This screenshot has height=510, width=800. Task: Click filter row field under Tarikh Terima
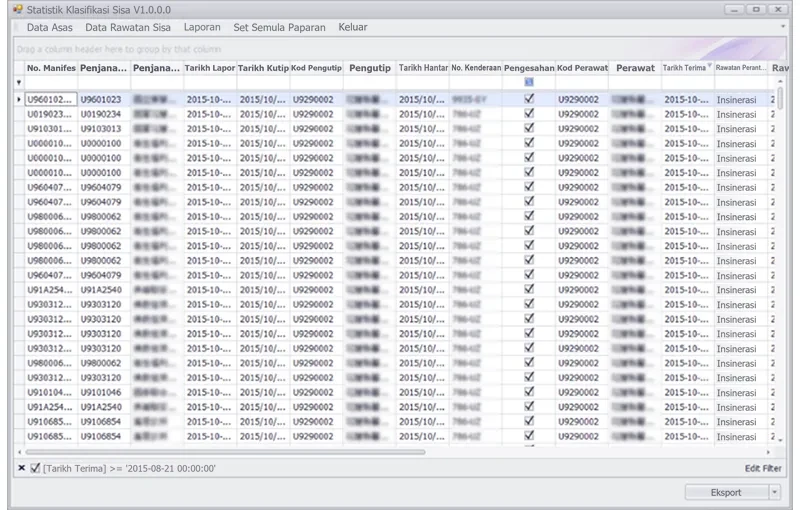pos(688,82)
